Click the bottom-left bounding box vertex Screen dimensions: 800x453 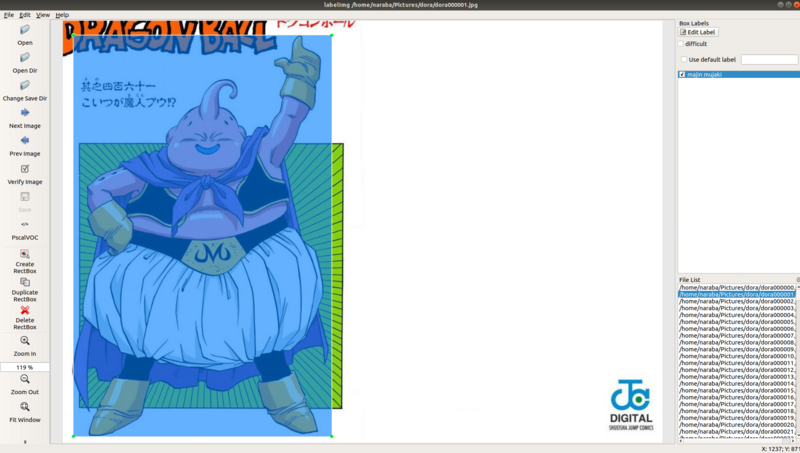coord(73,436)
